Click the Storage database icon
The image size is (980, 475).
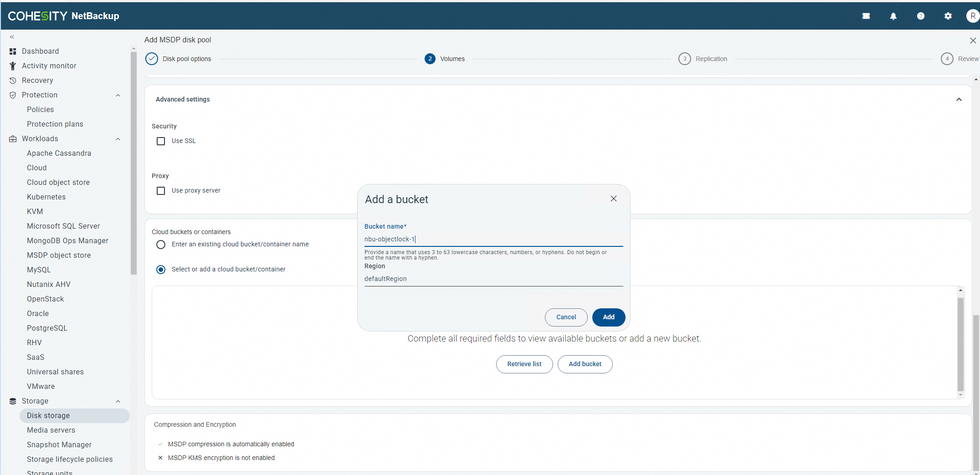(x=13, y=401)
